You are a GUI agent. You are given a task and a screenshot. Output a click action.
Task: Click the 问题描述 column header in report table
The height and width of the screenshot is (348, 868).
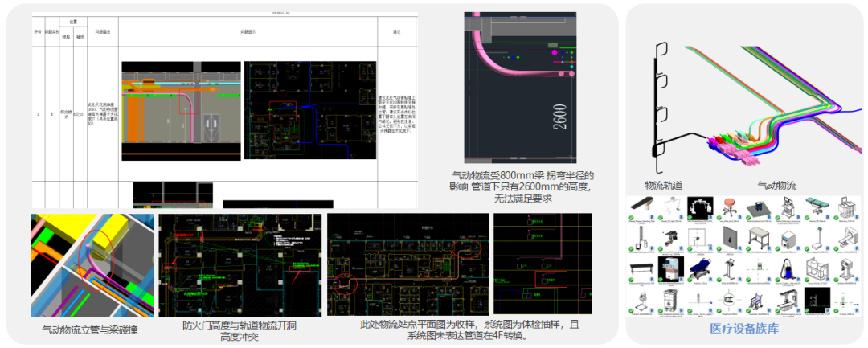coord(102,31)
